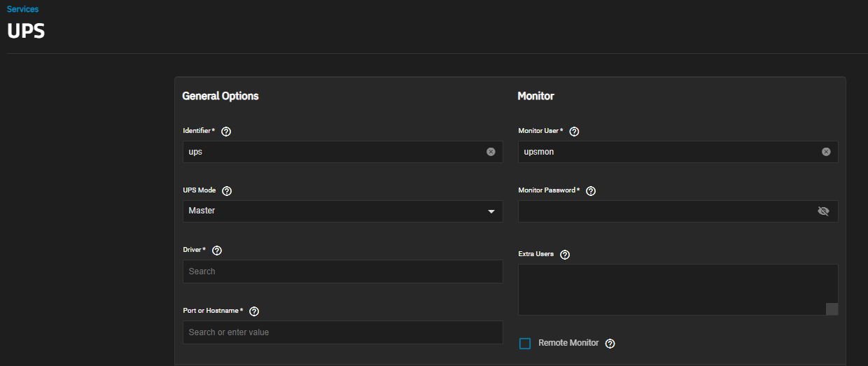
Task: Open Monitor User help tooltip
Action: point(575,132)
